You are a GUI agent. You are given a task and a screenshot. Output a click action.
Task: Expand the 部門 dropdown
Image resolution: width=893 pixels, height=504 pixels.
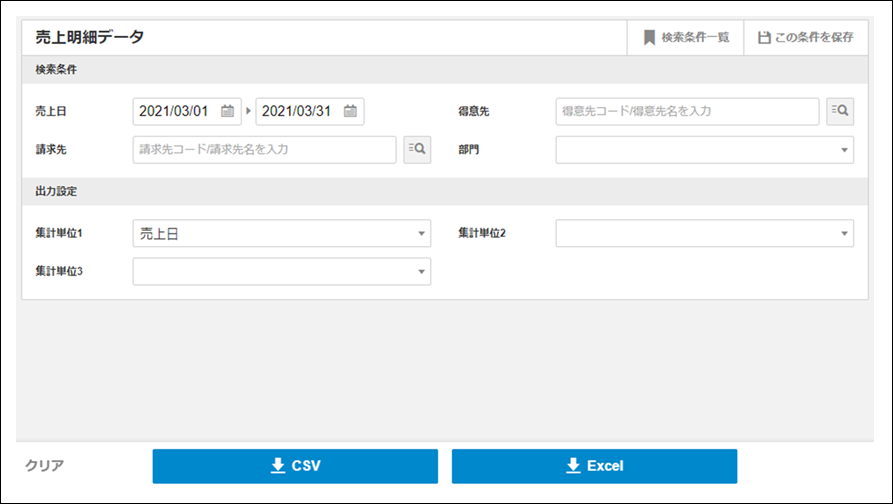point(704,150)
